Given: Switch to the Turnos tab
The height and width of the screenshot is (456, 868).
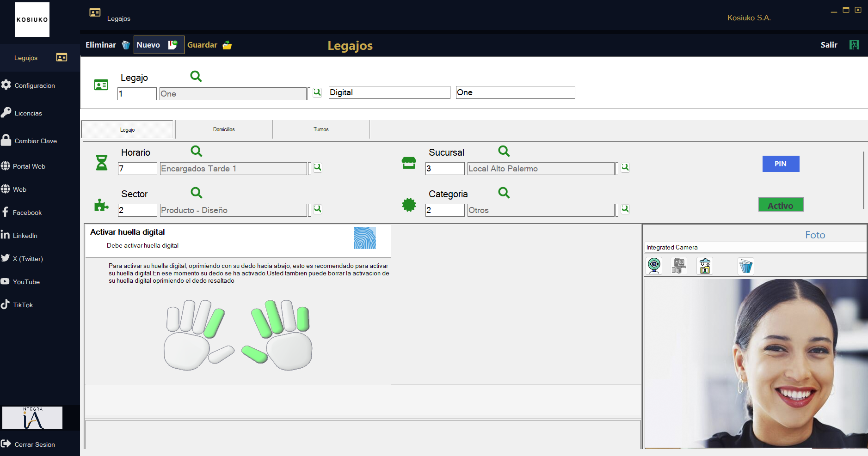Looking at the screenshot, I should (321, 129).
